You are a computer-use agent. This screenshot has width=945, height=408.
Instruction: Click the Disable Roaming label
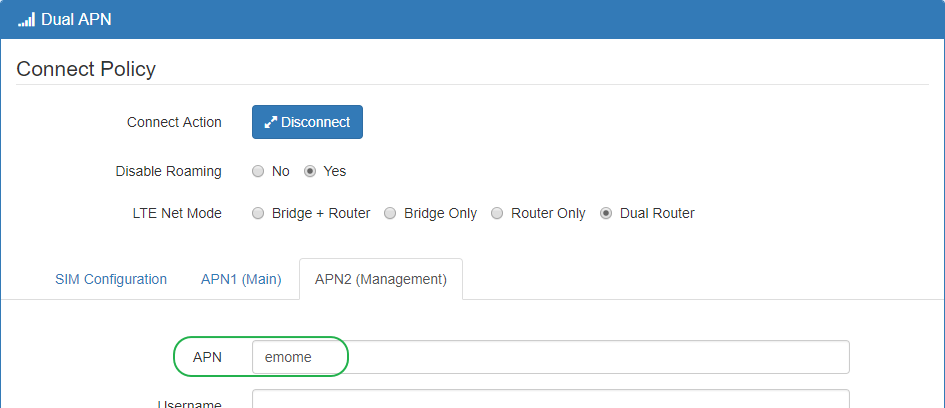169,171
